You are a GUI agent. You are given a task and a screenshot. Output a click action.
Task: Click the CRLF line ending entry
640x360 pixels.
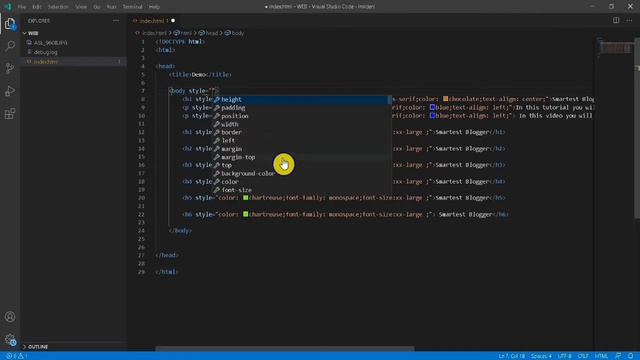point(583,356)
